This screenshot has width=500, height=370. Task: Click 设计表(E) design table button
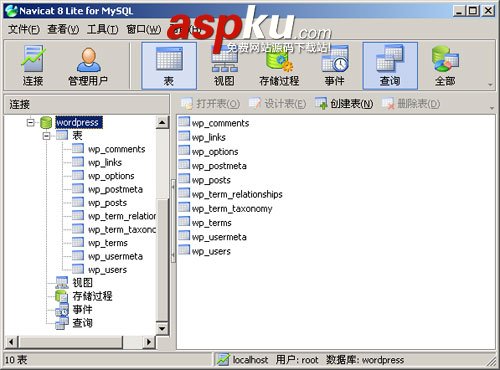pyautogui.click(x=277, y=104)
